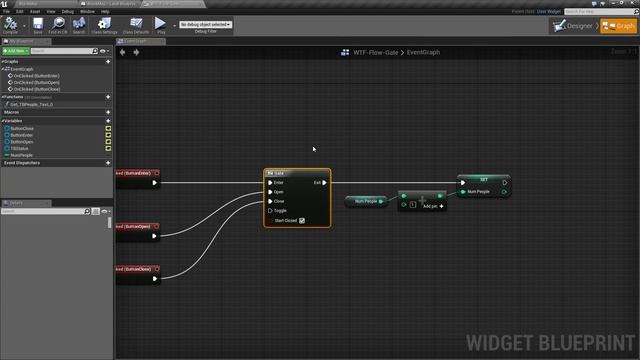This screenshot has height=360, width=640.
Task: Open the Compile options dropdown arrow
Action: point(24,26)
